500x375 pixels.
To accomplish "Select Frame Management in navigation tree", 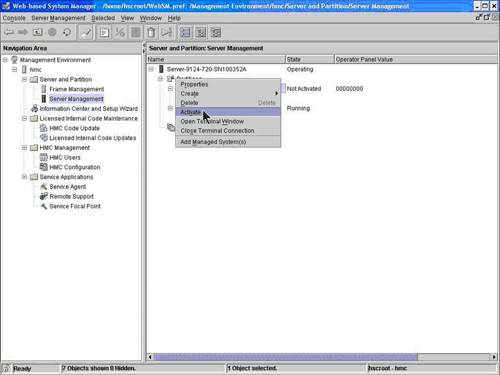I will tap(77, 89).
